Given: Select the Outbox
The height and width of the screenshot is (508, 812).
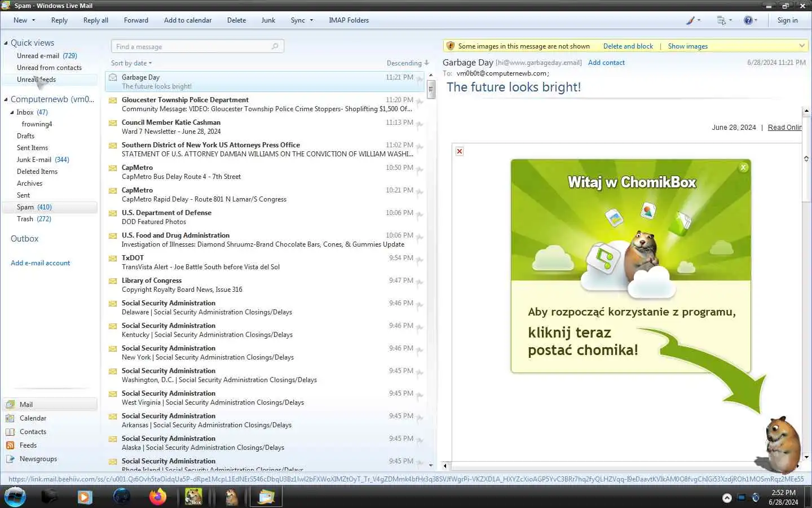Looking at the screenshot, I should (x=25, y=239).
